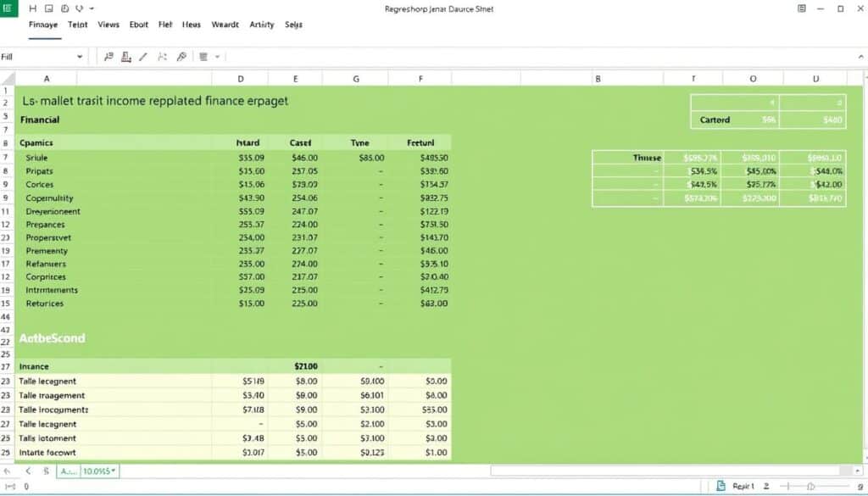Click the first sheet navigation arrow
This screenshot has height=496, width=868.
click(x=7, y=471)
